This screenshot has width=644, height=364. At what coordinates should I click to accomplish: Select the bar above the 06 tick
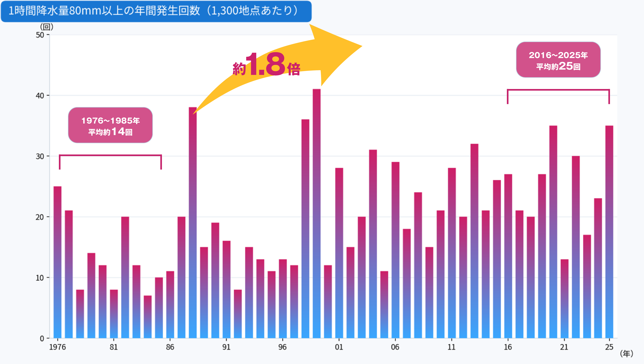tap(395, 250)
